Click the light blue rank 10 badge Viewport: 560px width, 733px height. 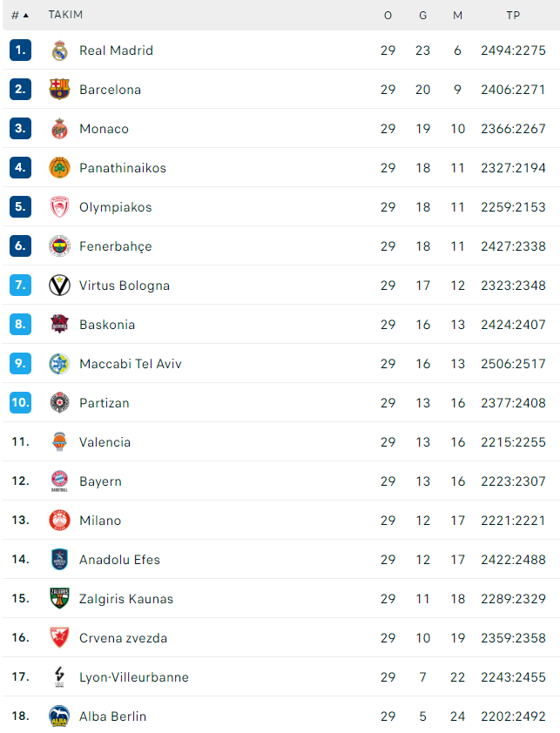click(x=21, y=402)
